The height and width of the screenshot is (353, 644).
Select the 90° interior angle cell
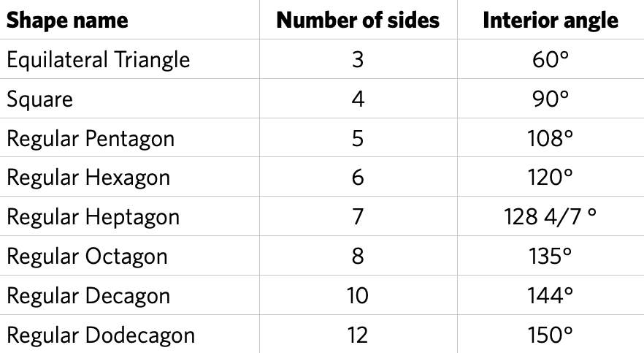tap(551, 99)
